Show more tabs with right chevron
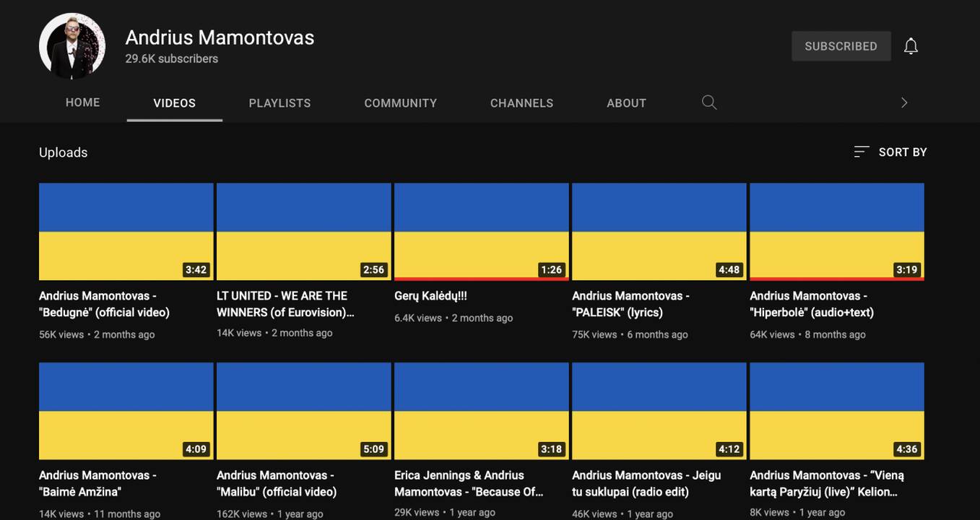This screenshot has width=980, height=520. (903, 103)
